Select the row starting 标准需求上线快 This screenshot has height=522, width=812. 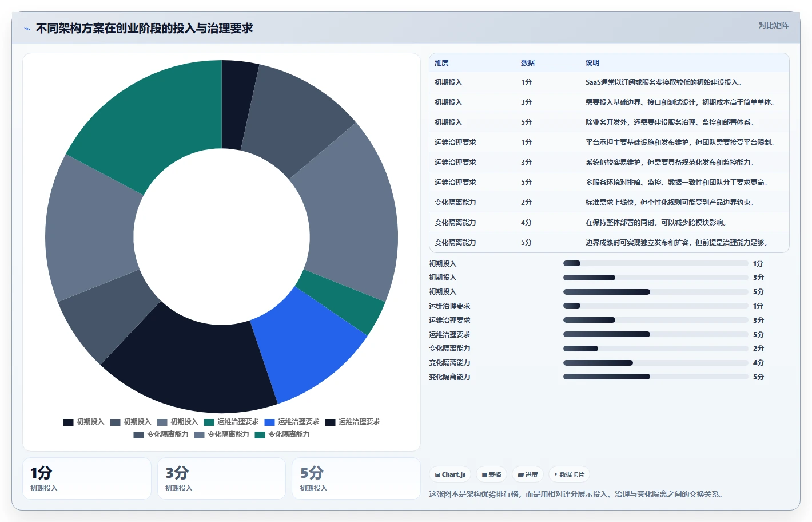[609, 203]
